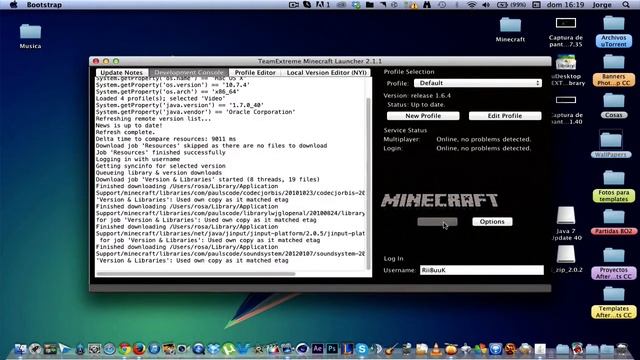
Task: Open the Apple menu
Action: pyautogui.click(x=13, y=5)
